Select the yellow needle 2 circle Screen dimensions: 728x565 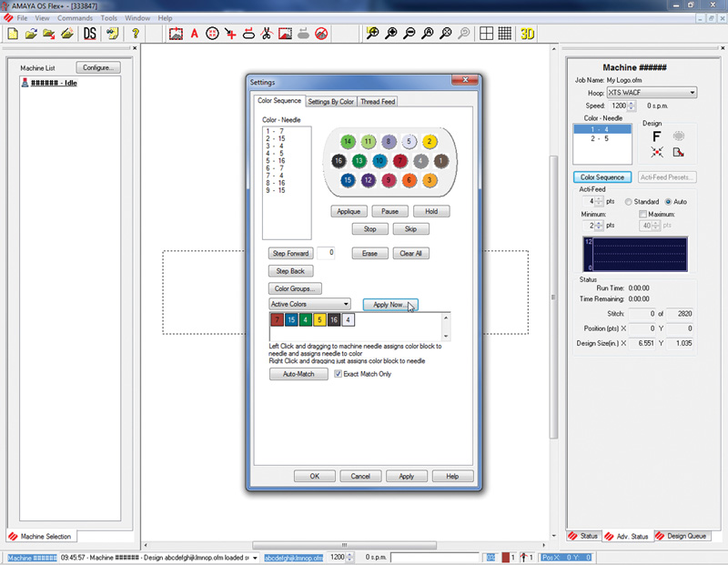[430, 142]
